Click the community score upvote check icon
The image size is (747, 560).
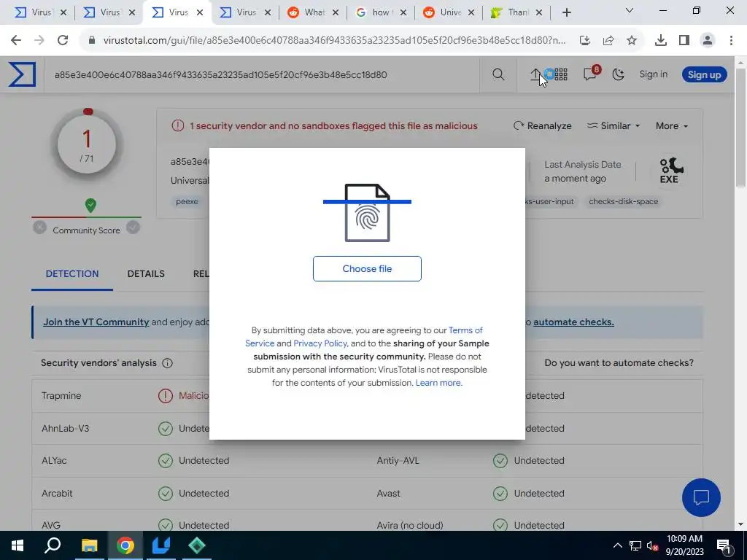tap(133, 227)
